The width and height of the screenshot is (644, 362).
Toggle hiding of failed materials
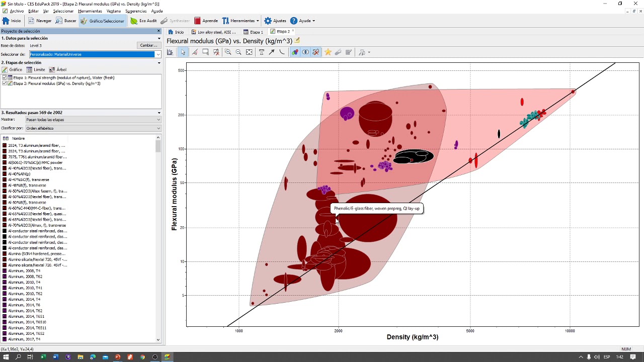316,52
